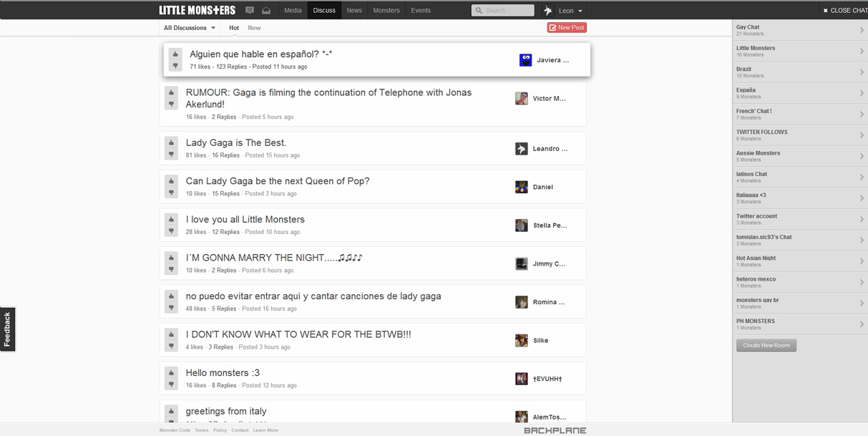This screenshot has height=436, width=868.
Task: Upvote the 'Alguien que hable en español?' post
Action: coord(175,54)
